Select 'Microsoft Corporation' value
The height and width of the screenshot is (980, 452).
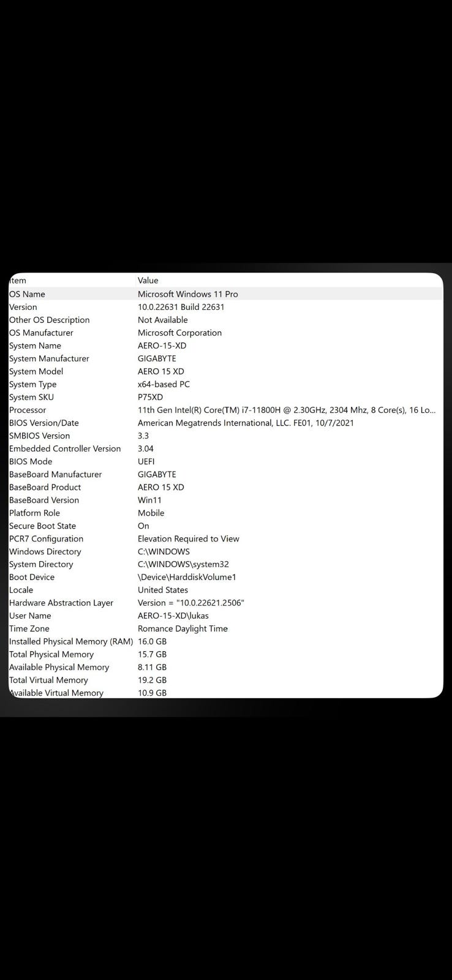(x=180, y=333)
